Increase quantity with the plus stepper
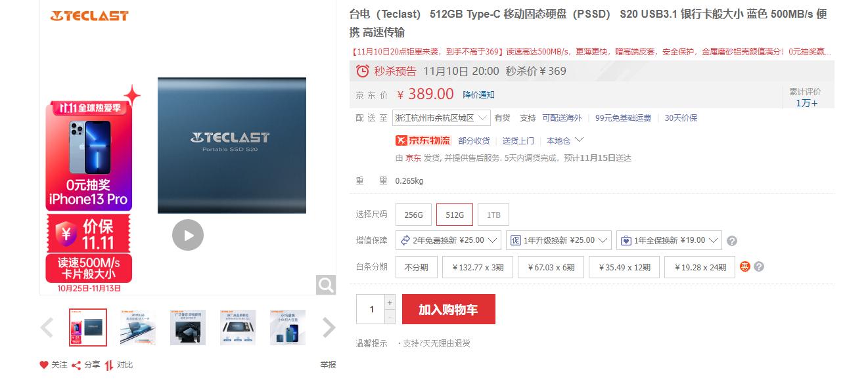This screenshot has width=868, height=380. coord(390,303)
